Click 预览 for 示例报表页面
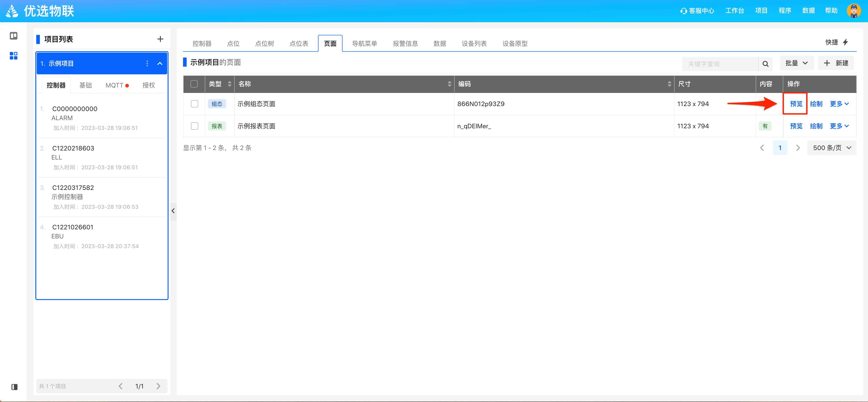This screenshot has width=868, height=402. coord(796,126)
